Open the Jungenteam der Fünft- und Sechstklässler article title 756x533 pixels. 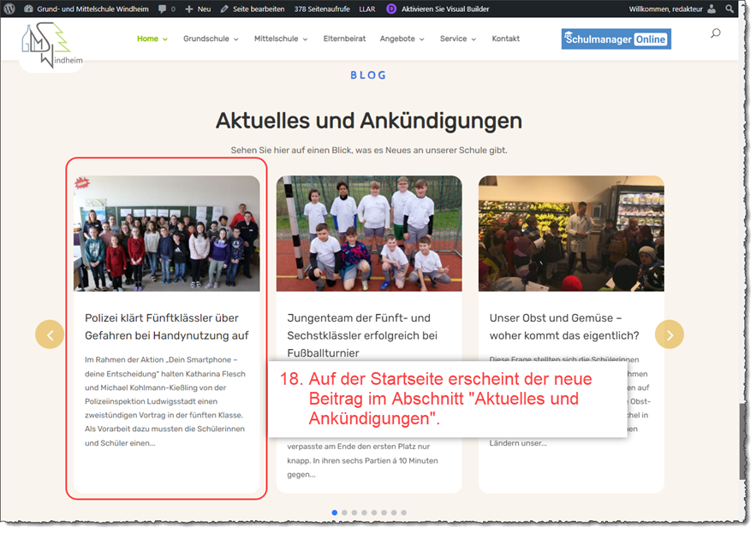click(x=362, y=335)
